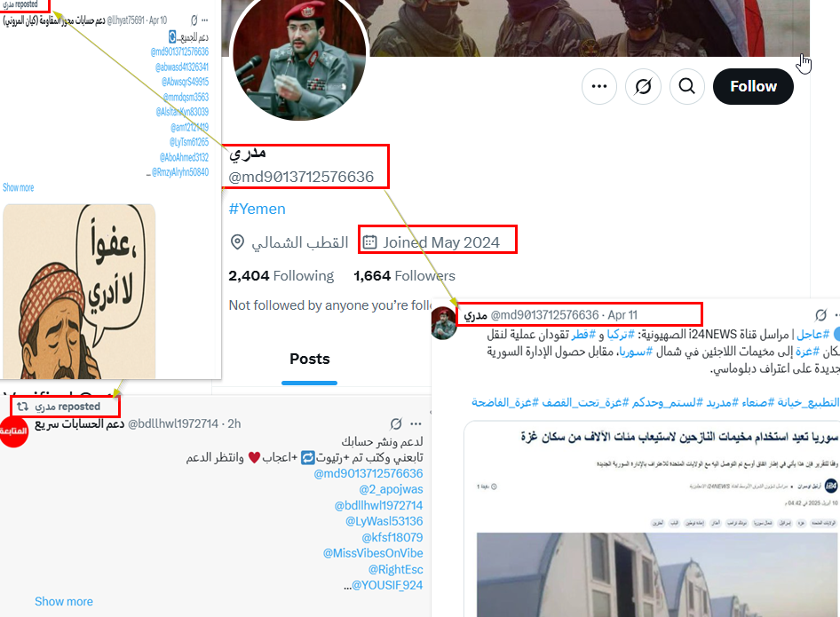Follow the md9013712576636 account
This screenshot has width=840, height=617.
click(753, 86)
